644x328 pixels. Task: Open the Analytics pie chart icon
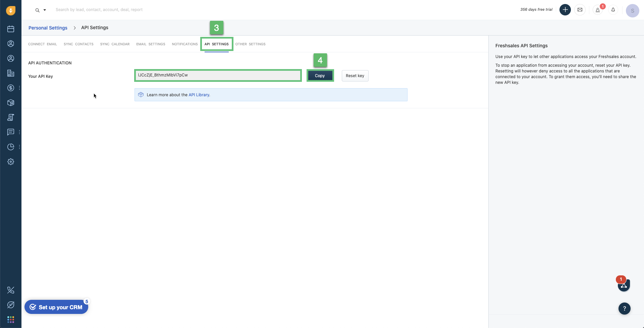coord(11,147)
